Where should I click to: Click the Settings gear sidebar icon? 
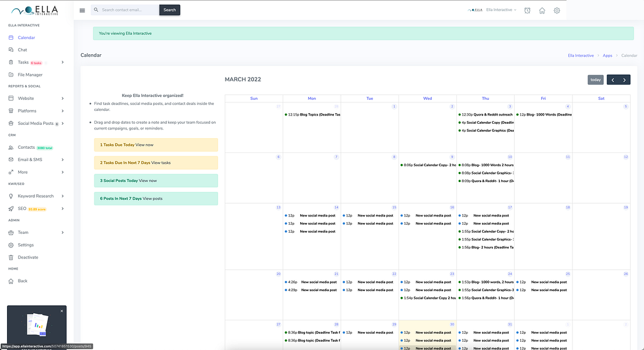coord(11,245)
